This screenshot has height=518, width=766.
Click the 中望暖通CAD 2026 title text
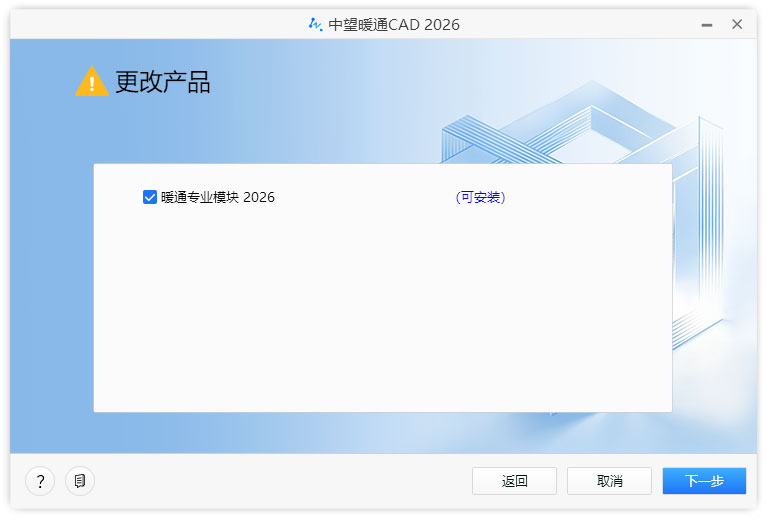click(x=394, y=24)
